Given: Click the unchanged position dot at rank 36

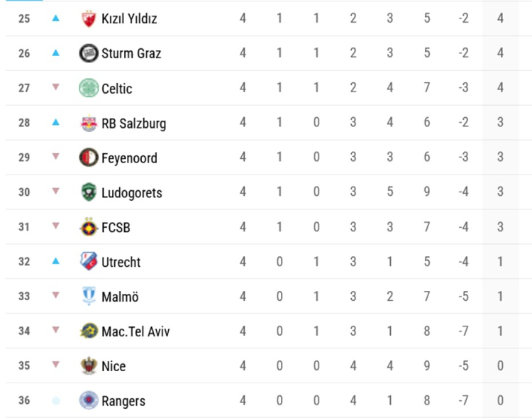Looking at the screenshot, I should coord(56,401).
